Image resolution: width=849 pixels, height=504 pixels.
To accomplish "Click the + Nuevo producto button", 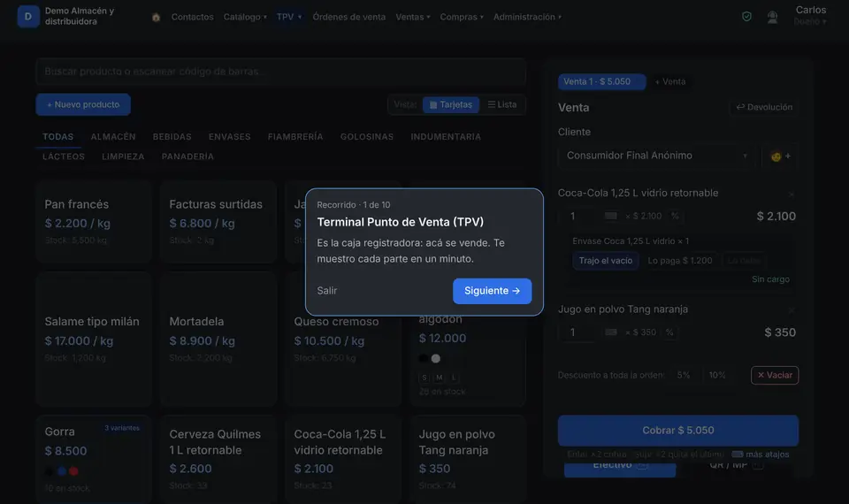I will [83, 104].
